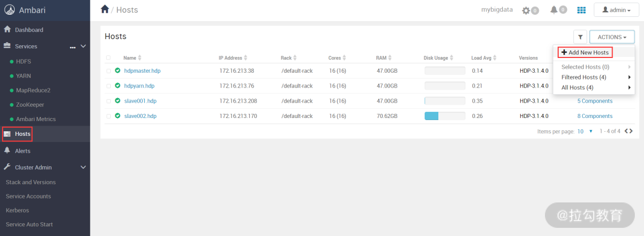Open the home icon in breadcrumb
644x236 pixels.
click(x=105, y=9)
